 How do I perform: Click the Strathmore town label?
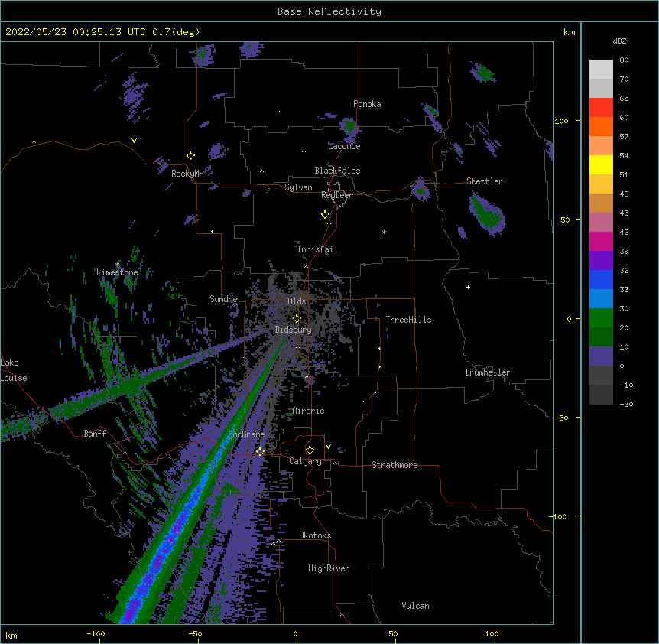394,465
